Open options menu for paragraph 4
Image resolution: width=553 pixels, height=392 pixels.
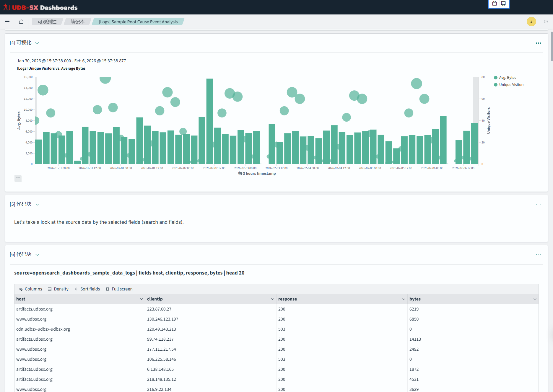[x=538, y=43]
